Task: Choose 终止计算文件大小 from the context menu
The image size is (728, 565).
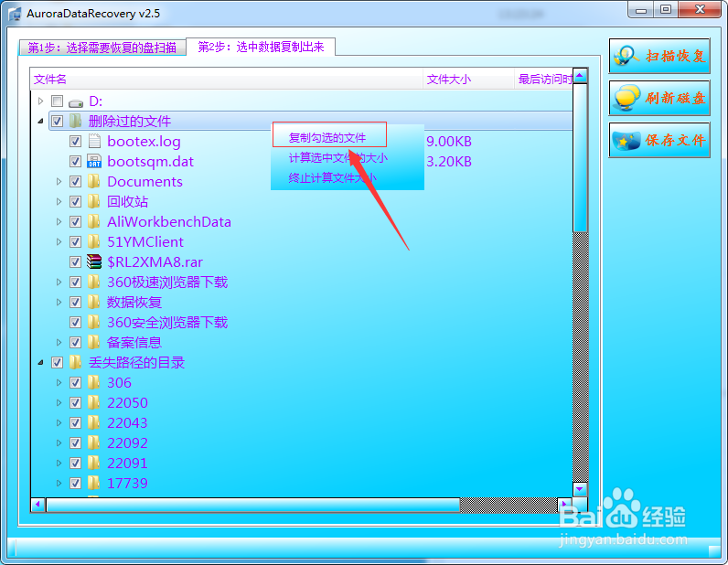Action: click(x=332, y=177)
